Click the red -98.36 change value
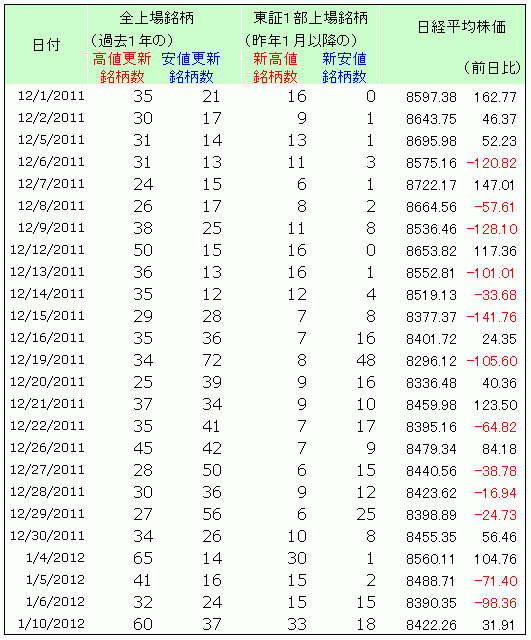 point(495,603)
